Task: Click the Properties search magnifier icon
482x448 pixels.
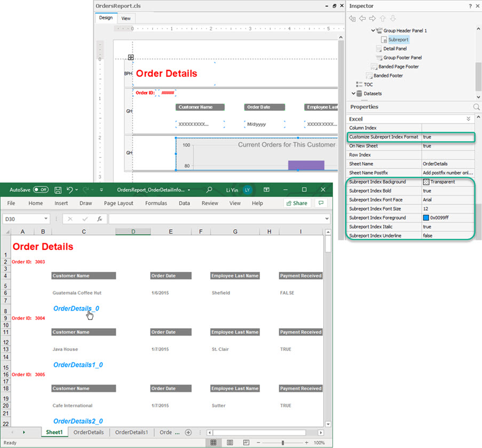Action: click(476, 107)
